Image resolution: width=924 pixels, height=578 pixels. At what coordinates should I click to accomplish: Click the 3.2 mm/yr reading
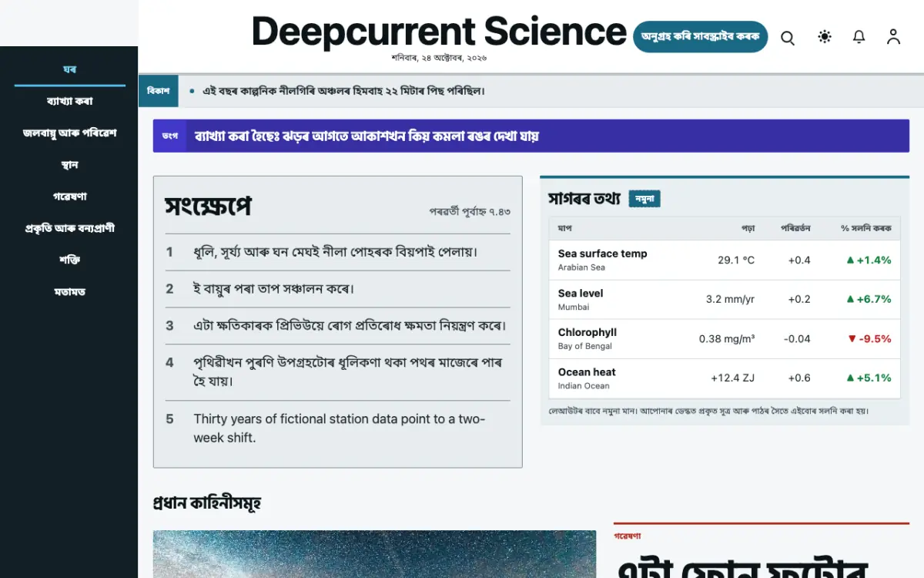coord(731,299)
